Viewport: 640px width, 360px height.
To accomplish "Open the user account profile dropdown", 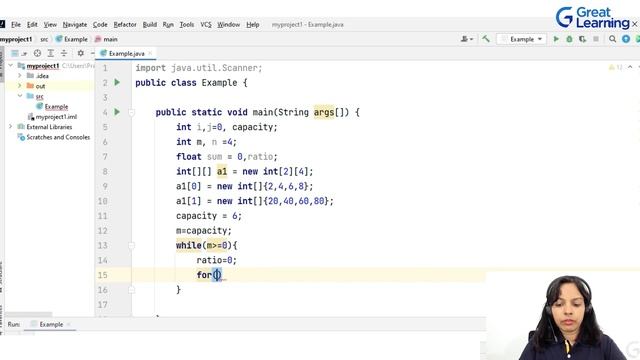I will click(x=467, y=39).
